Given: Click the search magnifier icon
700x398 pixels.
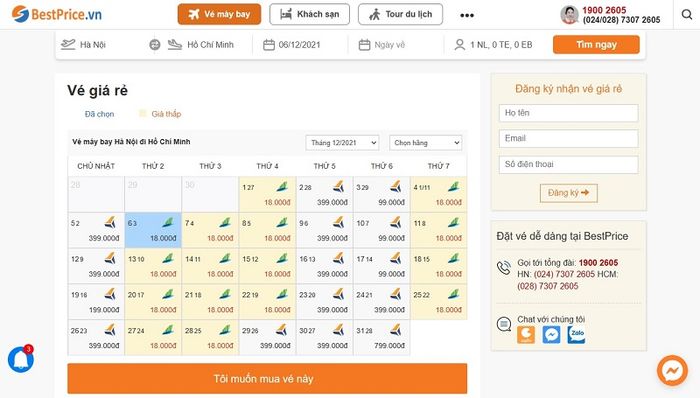Looking at the screenshot, I should [x=687, y=14].
